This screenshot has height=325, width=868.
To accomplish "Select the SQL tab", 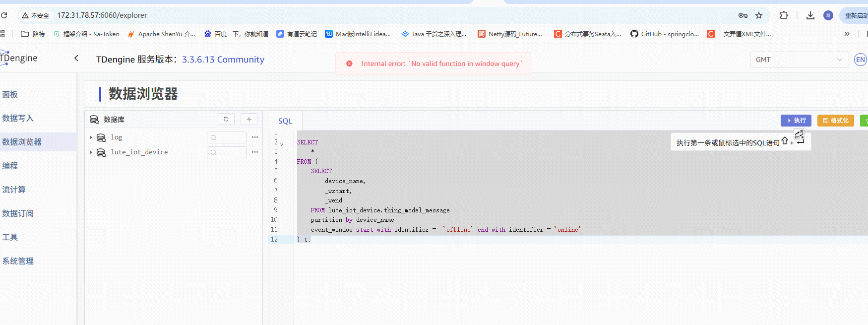I will pyautogui.click(x=285, y=121).
